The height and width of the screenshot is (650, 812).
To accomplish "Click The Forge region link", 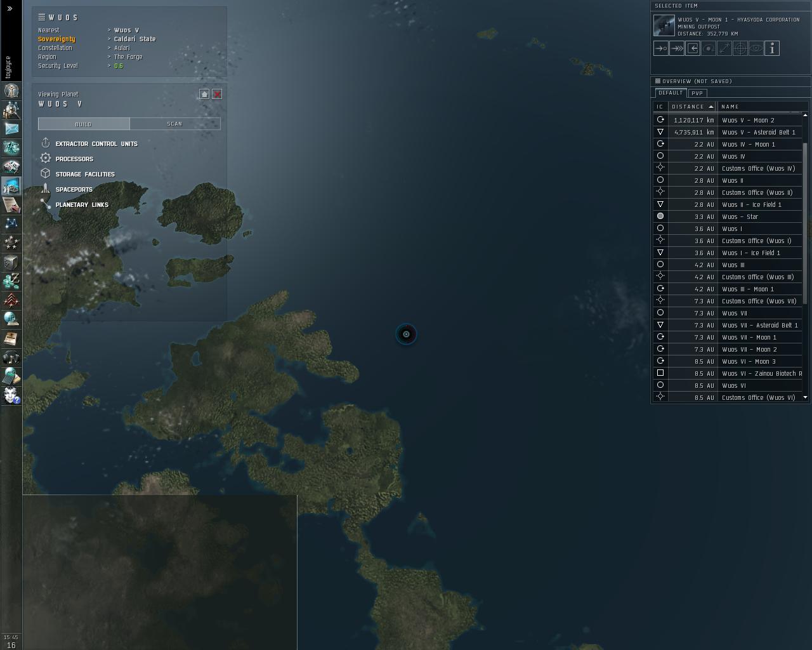I will pyautogui.click(x=128, y=57).
